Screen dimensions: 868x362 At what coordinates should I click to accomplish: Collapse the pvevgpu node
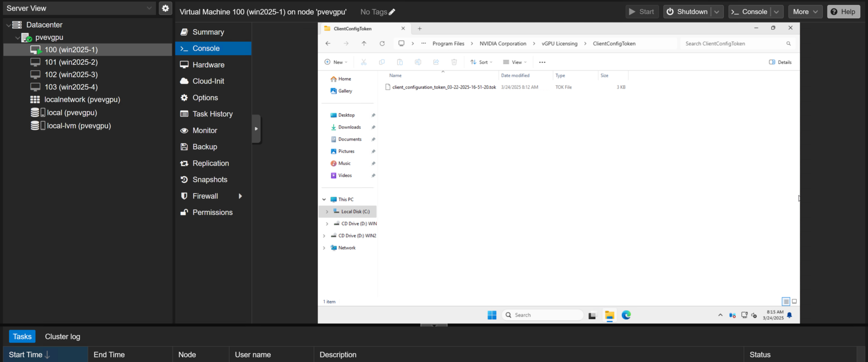click(17, 38)
